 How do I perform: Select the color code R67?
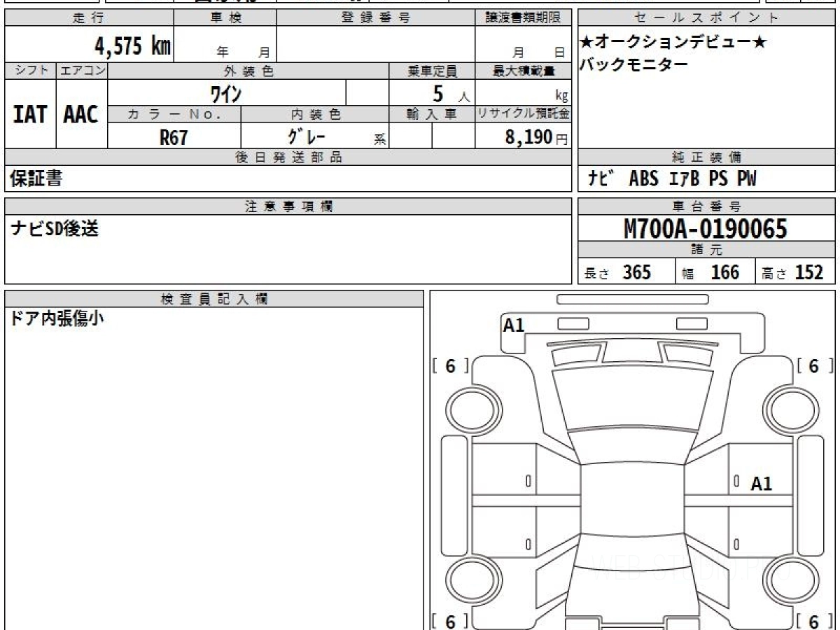(x=174, y=137)
